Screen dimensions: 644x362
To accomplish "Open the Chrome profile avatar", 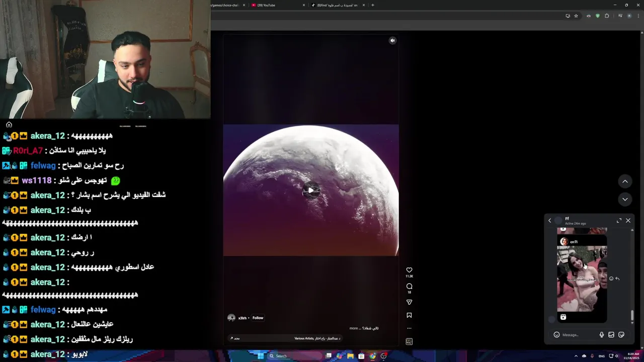I will click(629, 16).
